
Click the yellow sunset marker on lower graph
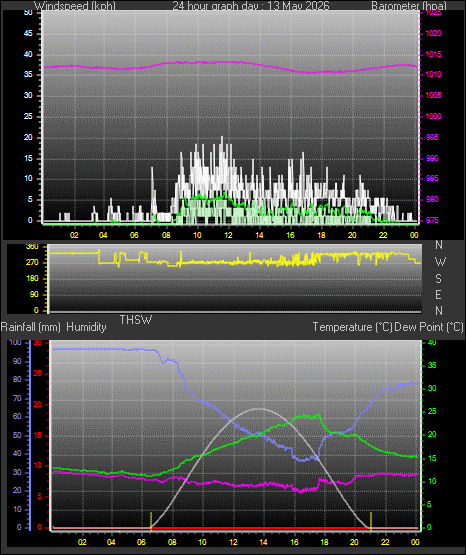point(371,522)
